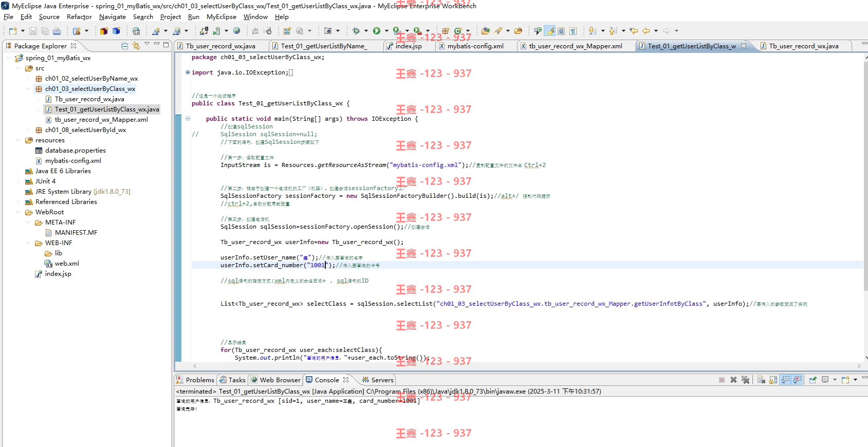
Task: Expand the JRE System Library node
Action: click(19, 192)
